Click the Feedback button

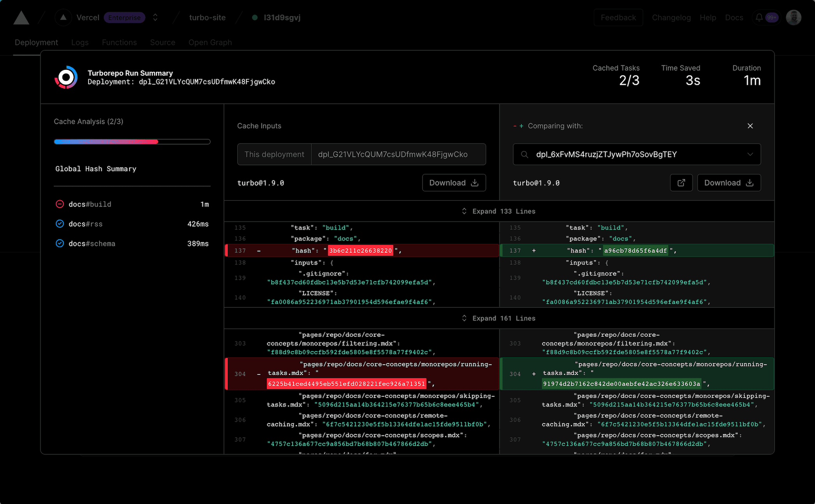tap(618, 18)
